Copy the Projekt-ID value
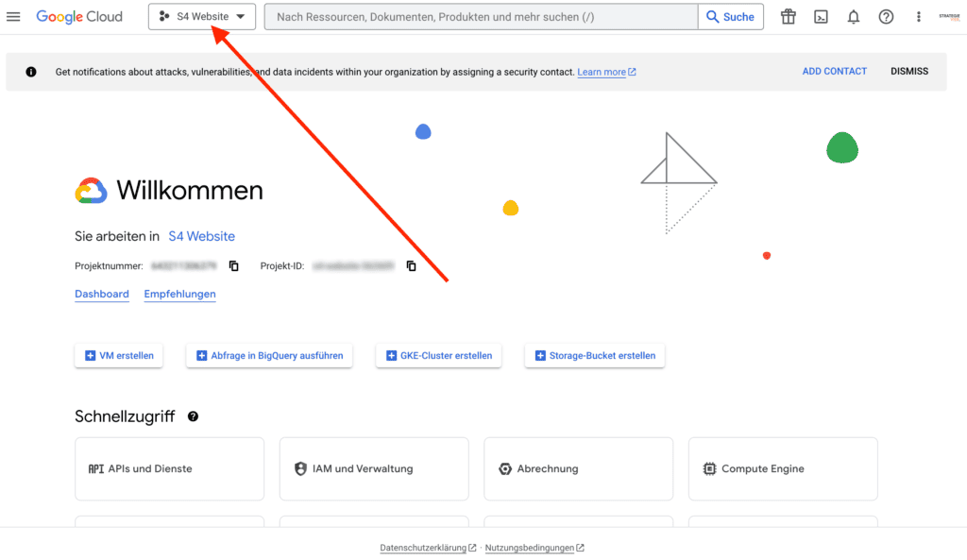 (412, 265)
